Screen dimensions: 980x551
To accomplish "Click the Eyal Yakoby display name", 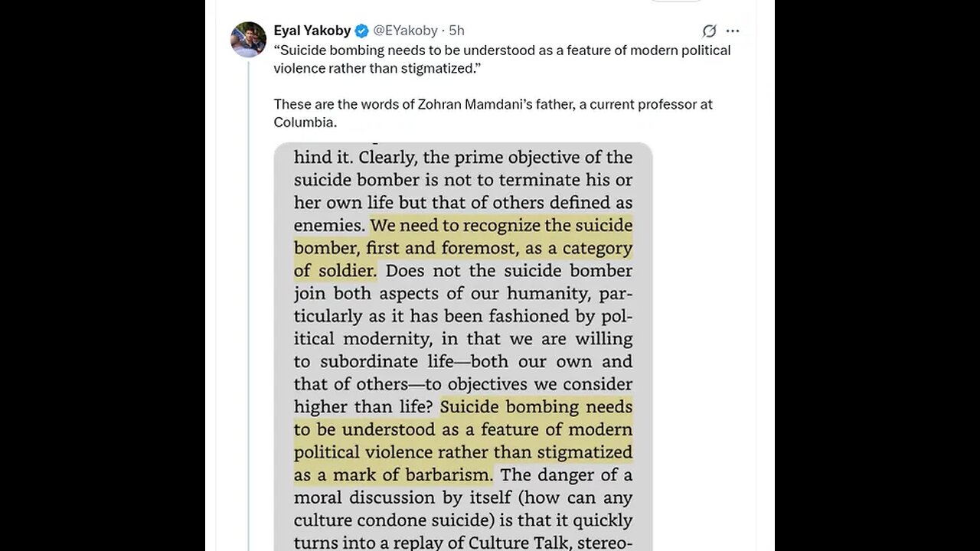I will [x=312, y=31].
